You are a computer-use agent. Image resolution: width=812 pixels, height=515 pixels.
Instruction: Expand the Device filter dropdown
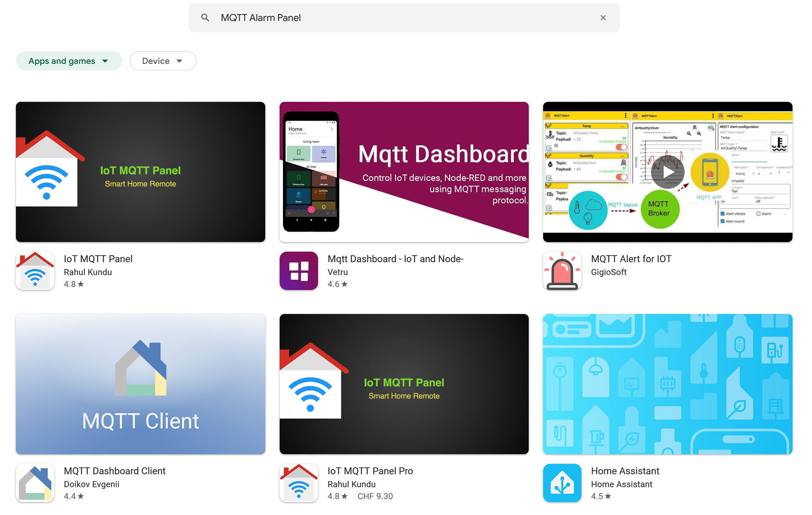(163, 61)
